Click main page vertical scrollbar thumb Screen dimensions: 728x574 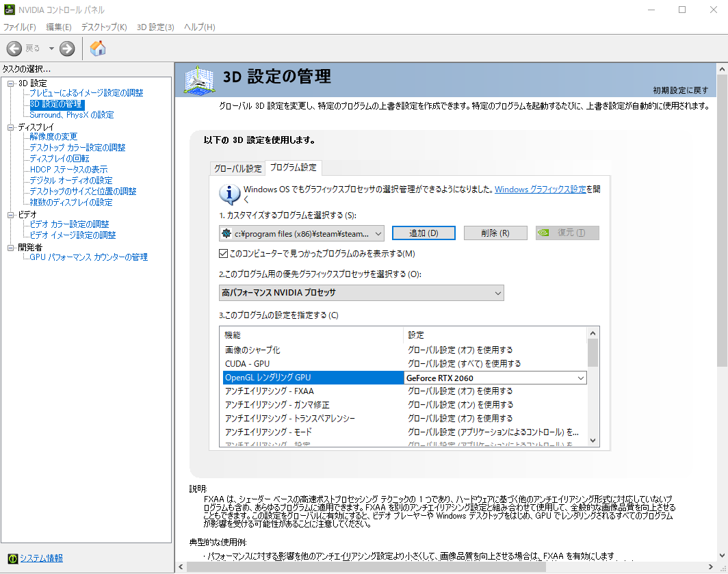coord(722,220)
